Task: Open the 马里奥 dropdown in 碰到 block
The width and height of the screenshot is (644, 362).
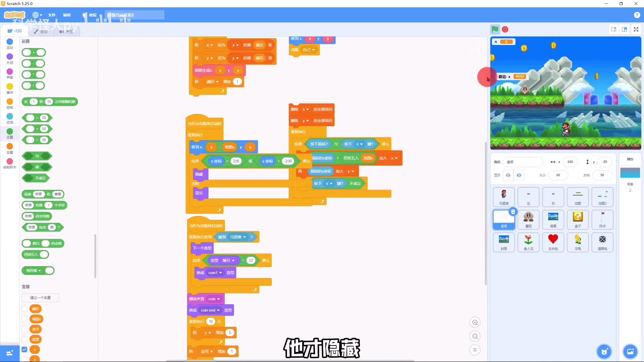Action: point(238,237)
